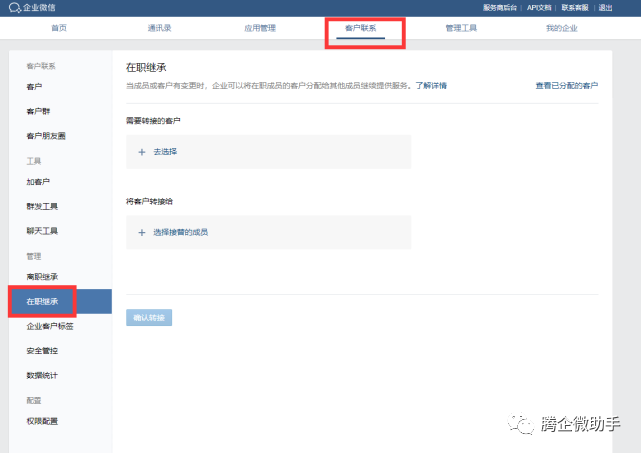Image resolution: width=641 pixels, height=453 pixels.
Task: Click the 联系客服 link
Action: click(x=575, y=7)
